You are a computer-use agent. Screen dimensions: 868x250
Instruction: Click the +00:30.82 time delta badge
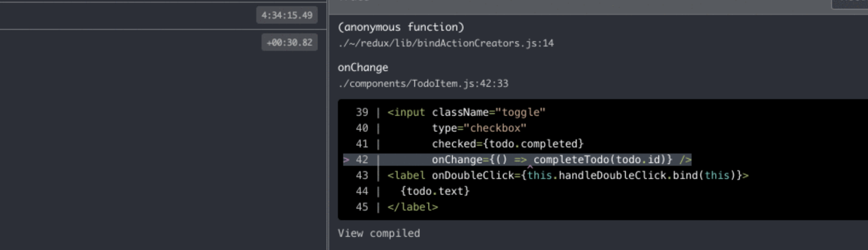click(x=289, y=43)
